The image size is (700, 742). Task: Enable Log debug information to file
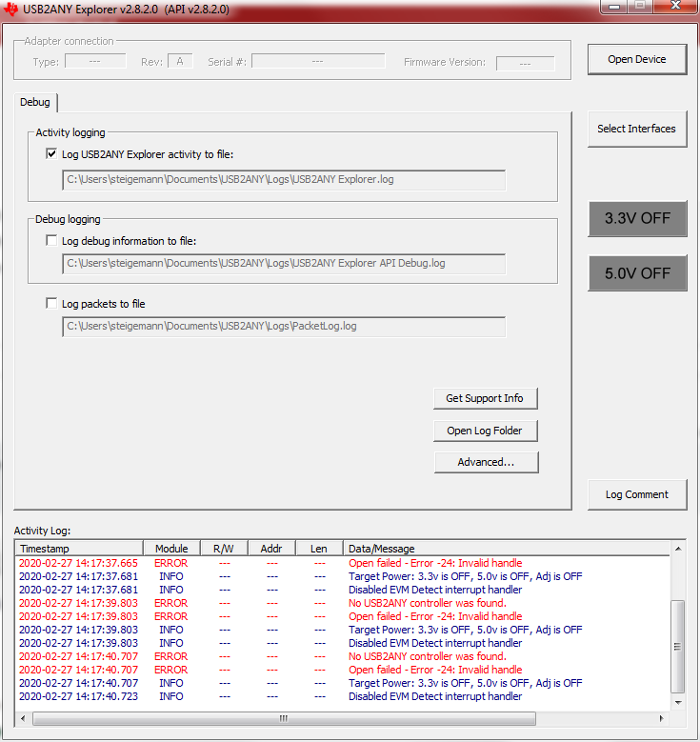coord(51,240)
